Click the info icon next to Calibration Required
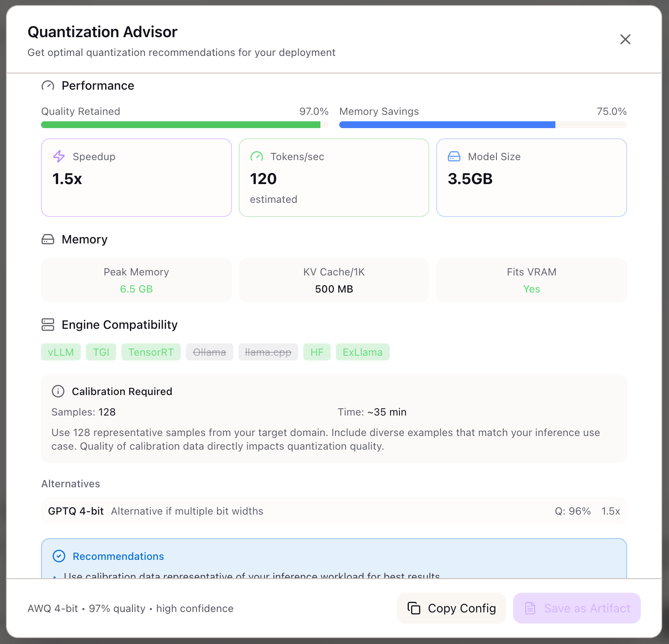669x644 pixels. 58,391
